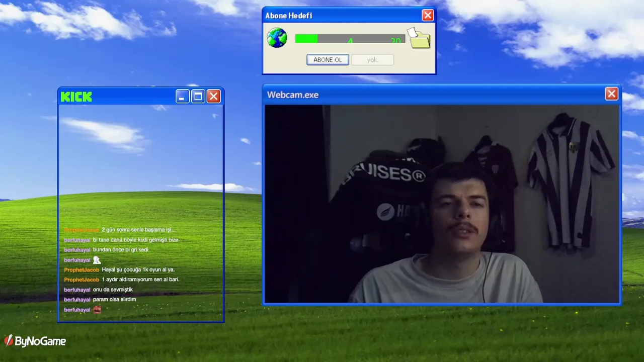Click message "1 aydır aldıramıyorum sen al bari."
This screenshot has height=362, width=644.
coord(141,280)
